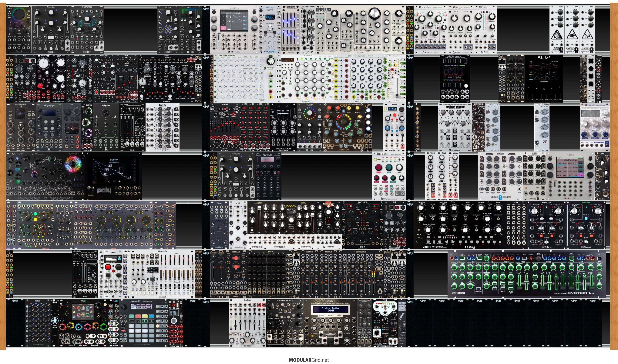Open the Meta Module
Screen dimensions: 618x364
tap(83, 323)
